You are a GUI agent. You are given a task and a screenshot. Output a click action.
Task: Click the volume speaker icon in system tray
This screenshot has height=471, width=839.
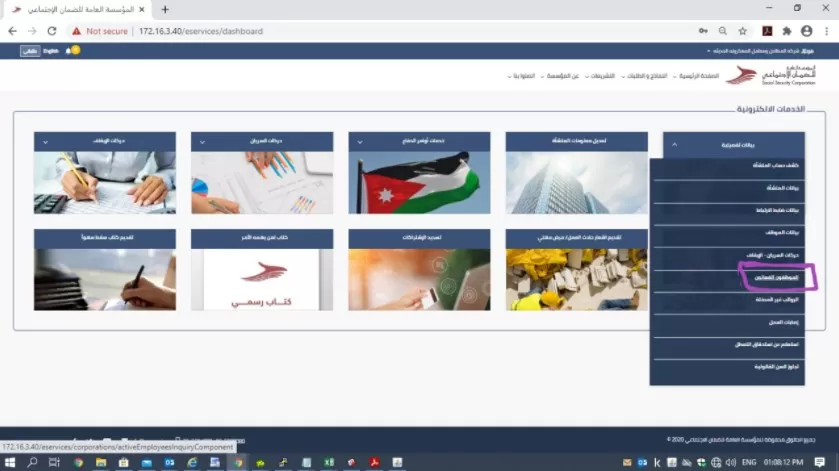point(731,462)
